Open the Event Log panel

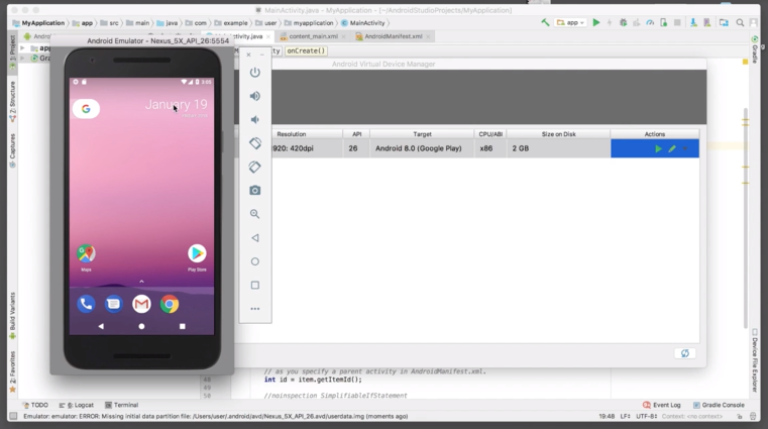665,405
